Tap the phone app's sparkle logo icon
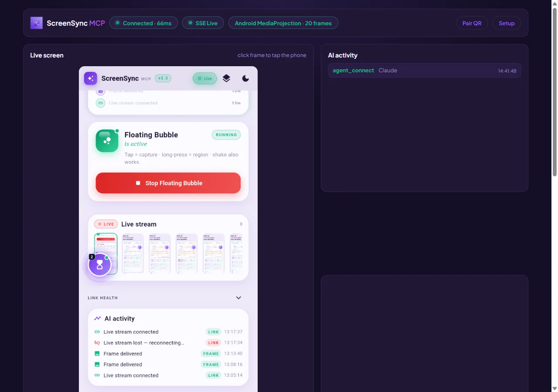The height and width of the screenshot is (392, 558). click(91, 78)
